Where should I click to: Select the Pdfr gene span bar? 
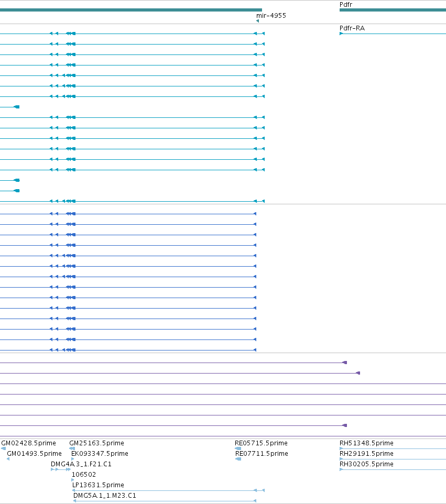click(x=393, y=10)
